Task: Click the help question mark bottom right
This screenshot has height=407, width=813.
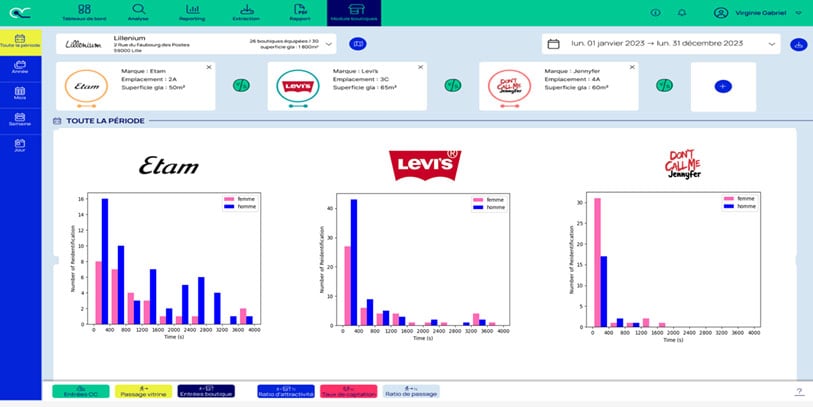Action: [799, 392]
